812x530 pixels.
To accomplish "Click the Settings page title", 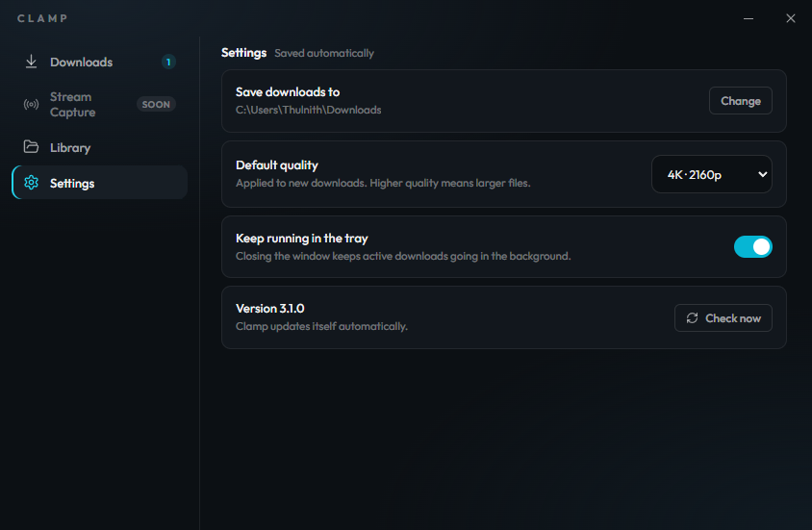I will click(x=243, y=53).
